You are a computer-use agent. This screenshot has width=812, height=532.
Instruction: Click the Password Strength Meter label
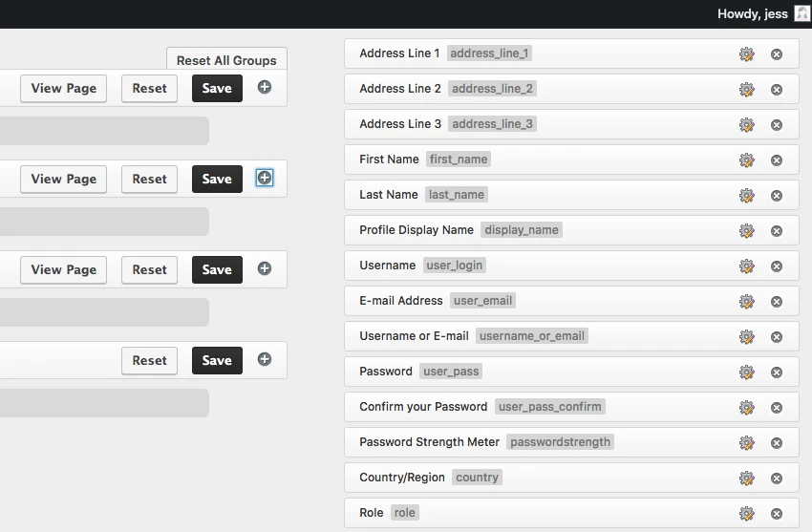point(429,442)
